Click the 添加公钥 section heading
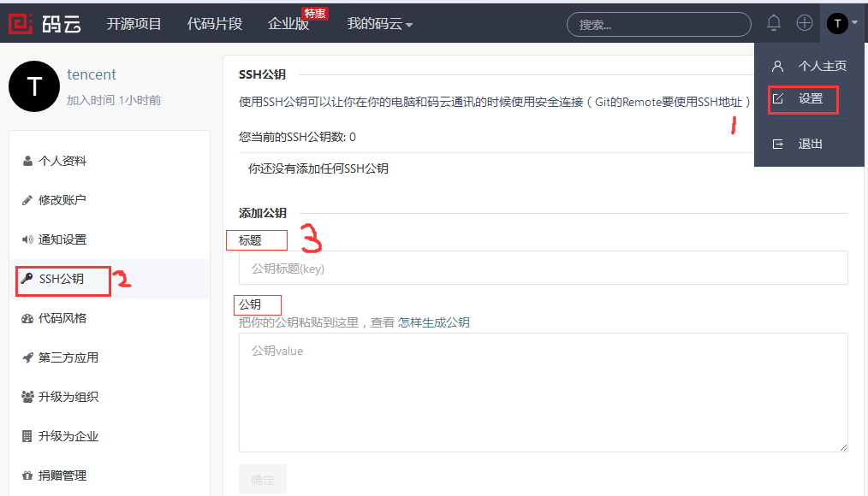The width and height of the screenshot is (868, 496). (263, 213)
